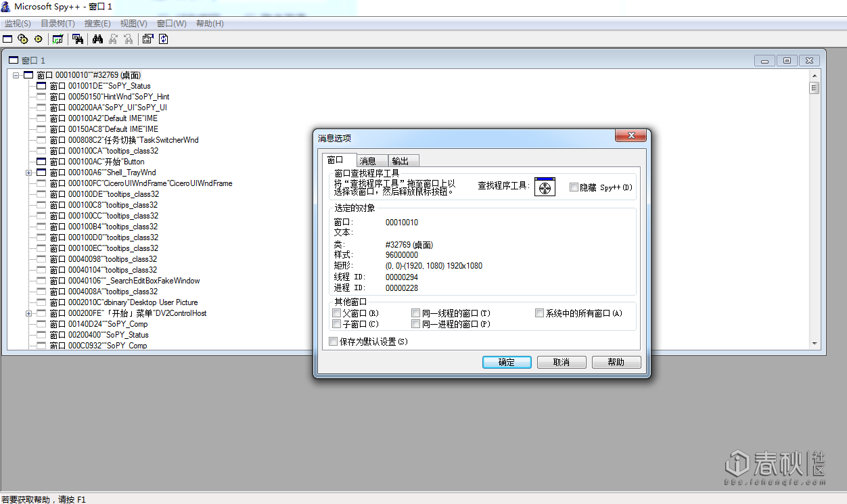Enable 子窗口(C) checkbox
This screenshot has height=504, width=847.
pos(337,324)
